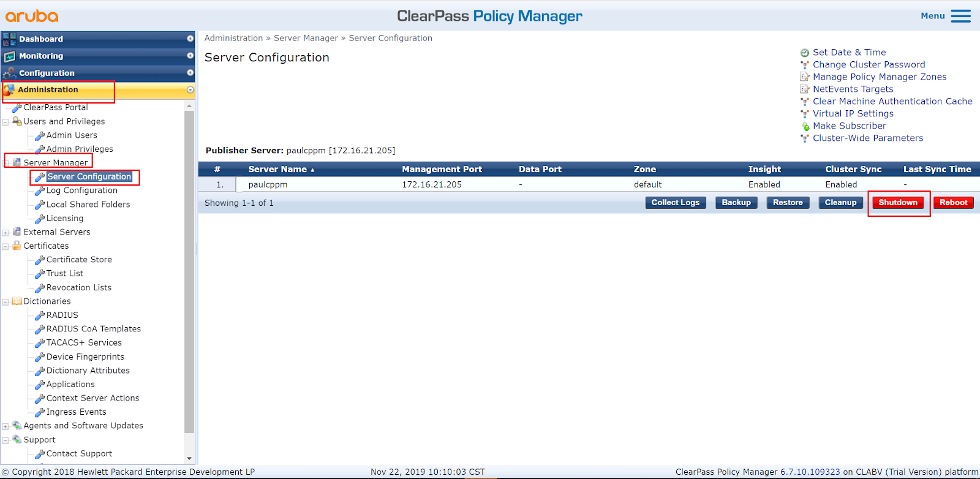This screenshot has height=479, width=980.
Task: Open the Dashboard menu section
Action: point(98,39)
